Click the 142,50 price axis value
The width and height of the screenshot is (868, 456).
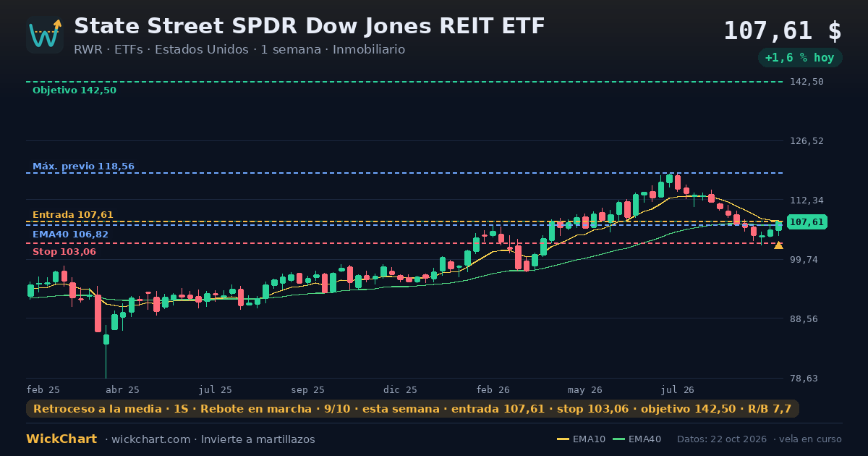pyautogui.click(x=808, y=82)
